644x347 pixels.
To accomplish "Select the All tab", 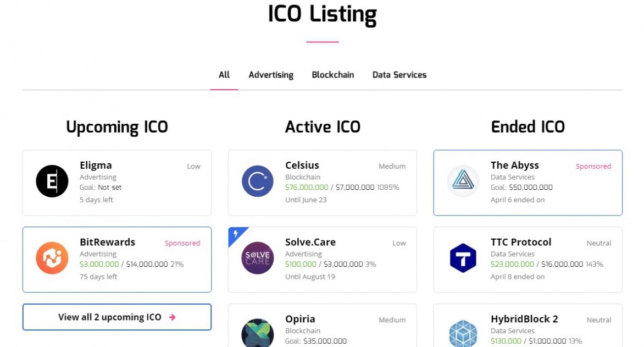I will (224, 75).
